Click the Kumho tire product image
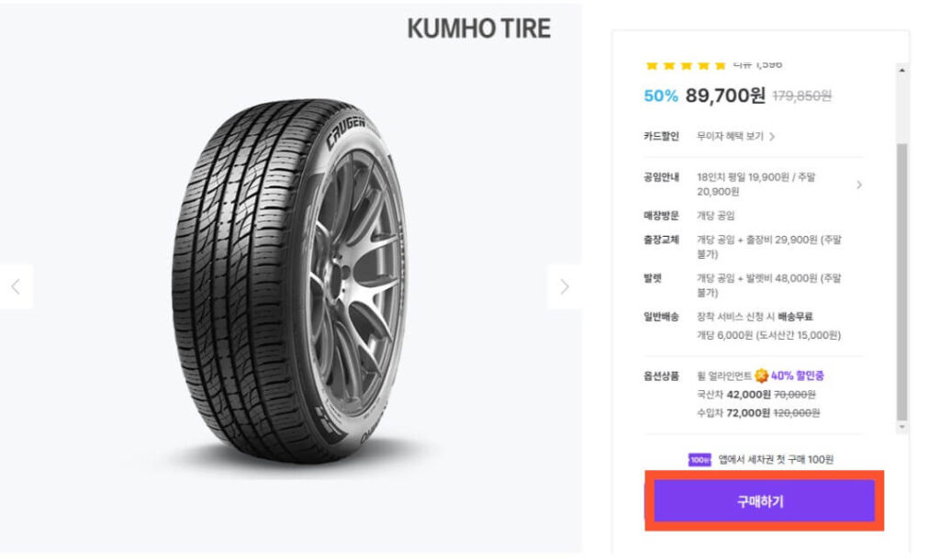Image resolution: width=940 pixels, height=560 pixels. [289, 285]
